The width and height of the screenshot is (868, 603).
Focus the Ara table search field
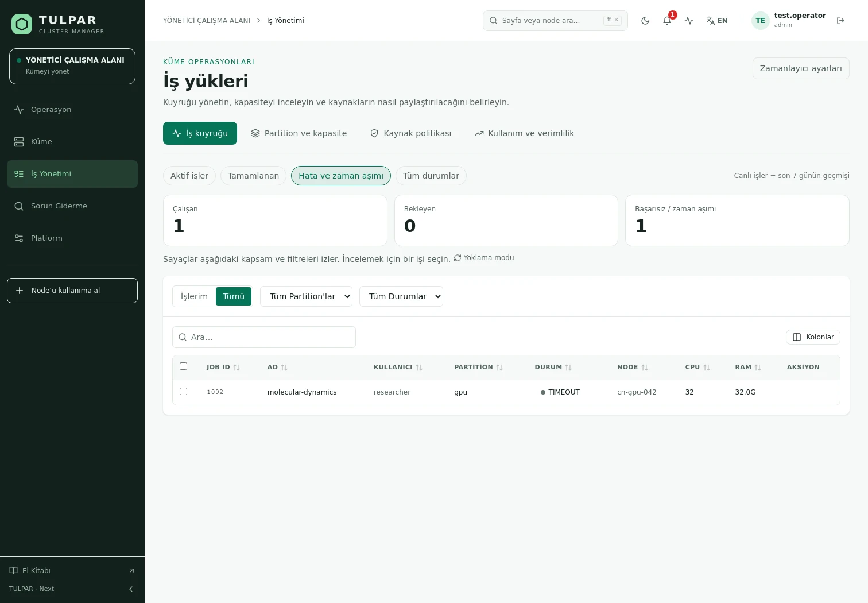coord(264,337)
